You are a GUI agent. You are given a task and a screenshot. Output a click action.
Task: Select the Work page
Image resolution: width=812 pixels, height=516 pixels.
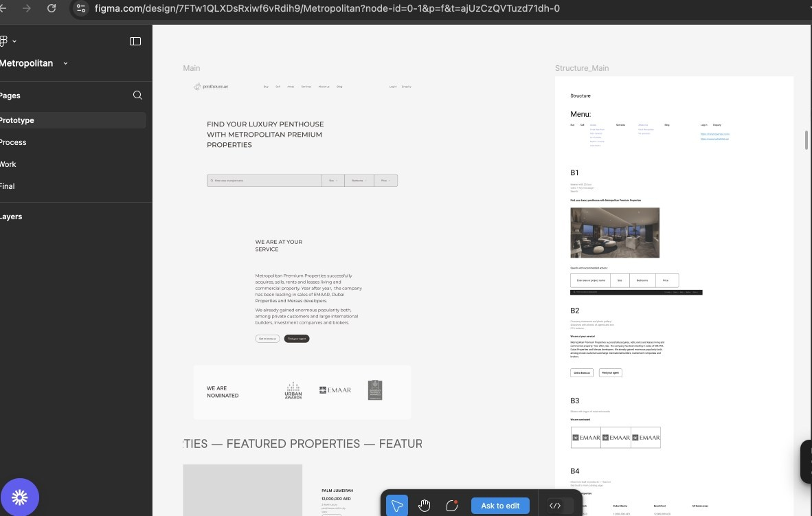tap(8, 164)
